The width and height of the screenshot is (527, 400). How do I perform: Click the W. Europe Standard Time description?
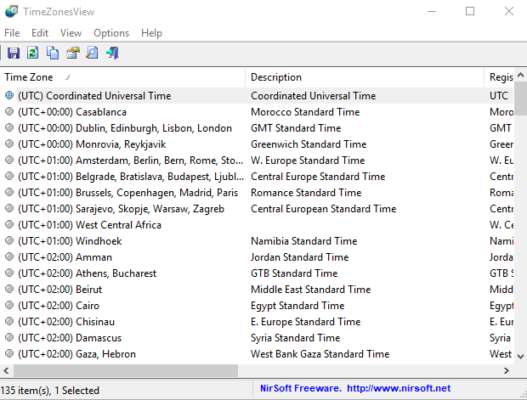click(x=308, y=160)
